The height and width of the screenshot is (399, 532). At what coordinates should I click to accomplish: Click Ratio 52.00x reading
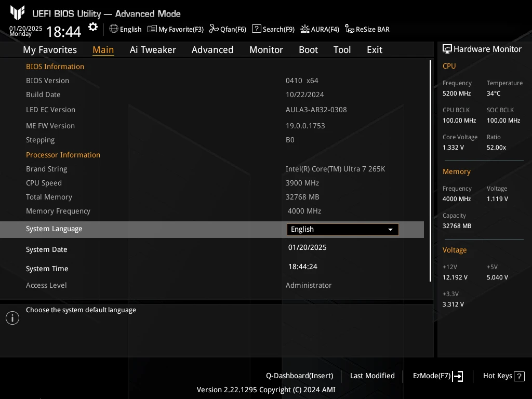tap(496, 148)
